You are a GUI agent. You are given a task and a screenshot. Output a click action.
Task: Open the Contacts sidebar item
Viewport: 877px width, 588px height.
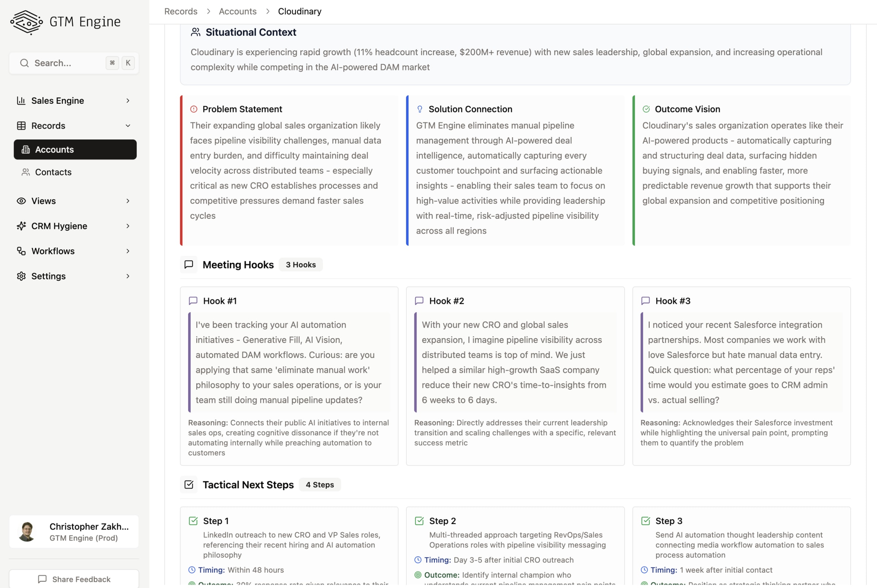[53, 172]
